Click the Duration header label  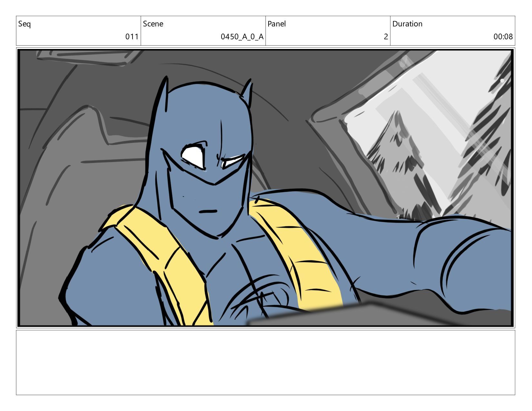(407, 24)
